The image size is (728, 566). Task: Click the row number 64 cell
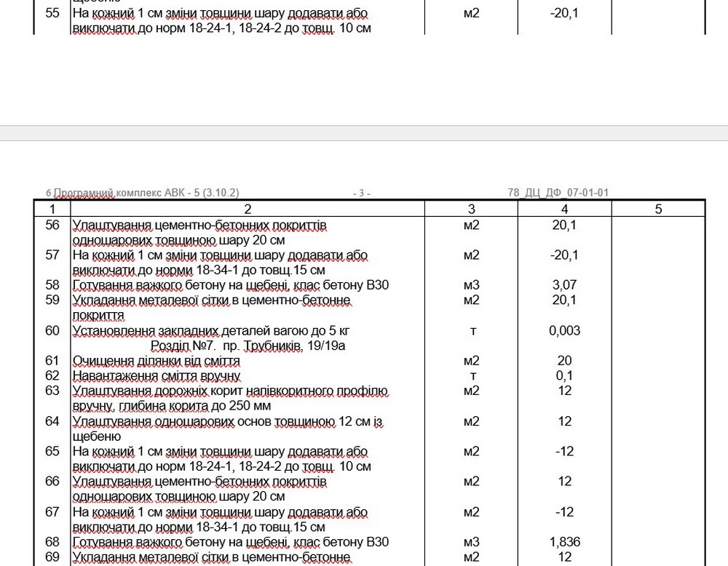click(52, 421)
